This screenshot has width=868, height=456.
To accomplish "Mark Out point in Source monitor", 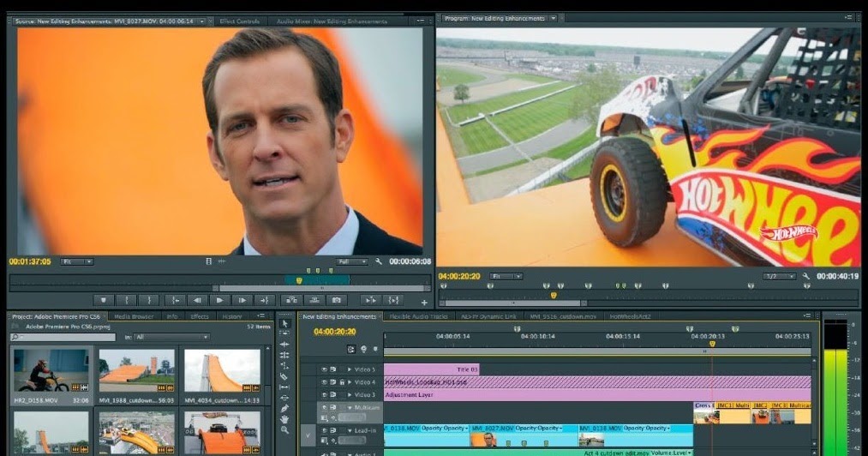I will tap(149, 300).
